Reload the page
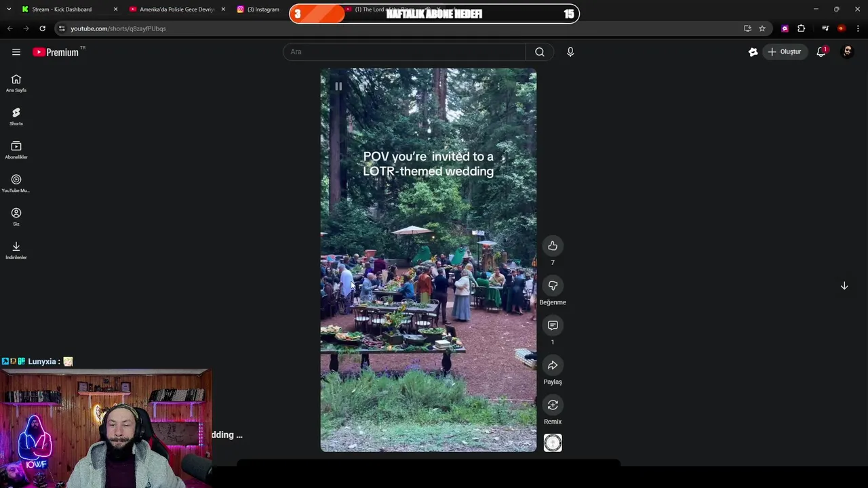The width and height of the screenshot is (868, 488). point(42,28)
